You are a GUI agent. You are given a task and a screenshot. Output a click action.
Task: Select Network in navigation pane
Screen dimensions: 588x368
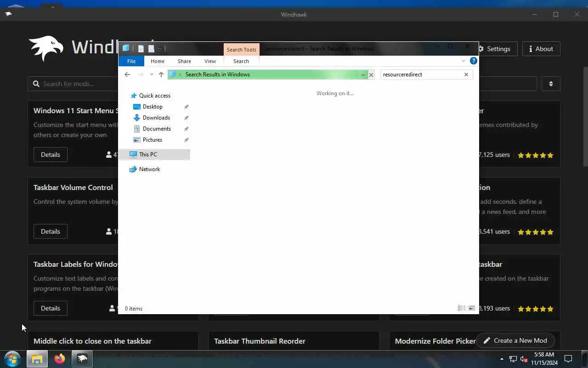(149, 169)
